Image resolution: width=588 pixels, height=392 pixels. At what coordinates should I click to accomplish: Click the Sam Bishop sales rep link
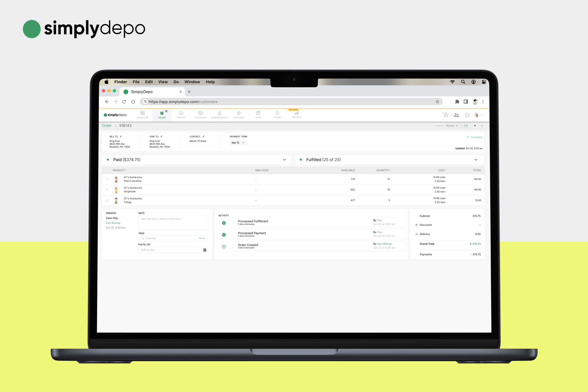[113, 223]
